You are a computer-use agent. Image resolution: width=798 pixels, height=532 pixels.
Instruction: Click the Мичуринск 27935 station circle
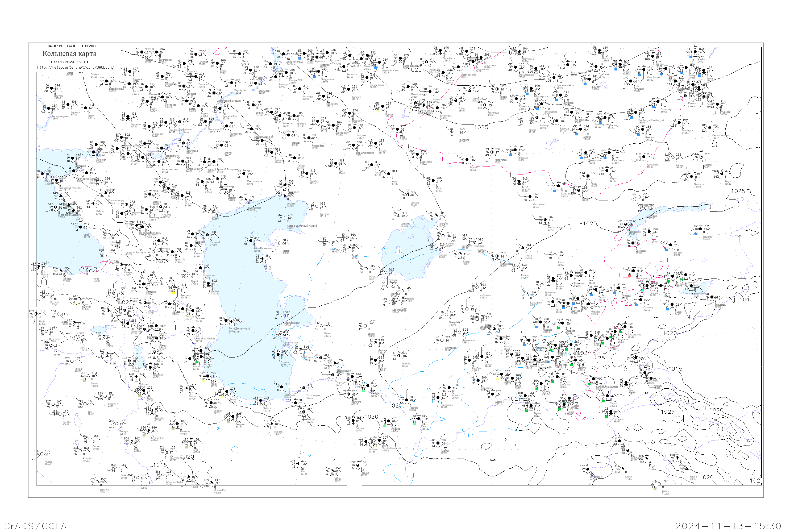(x=156, y=52)
